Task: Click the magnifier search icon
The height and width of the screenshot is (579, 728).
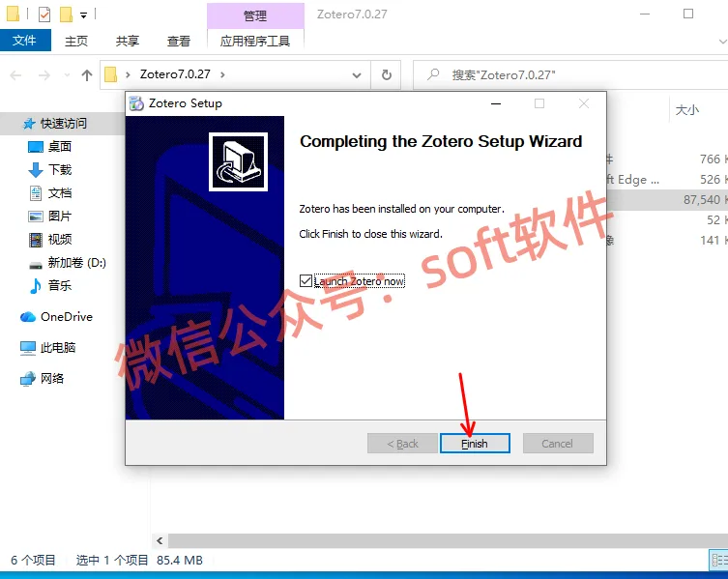Action: coord(433,74)
